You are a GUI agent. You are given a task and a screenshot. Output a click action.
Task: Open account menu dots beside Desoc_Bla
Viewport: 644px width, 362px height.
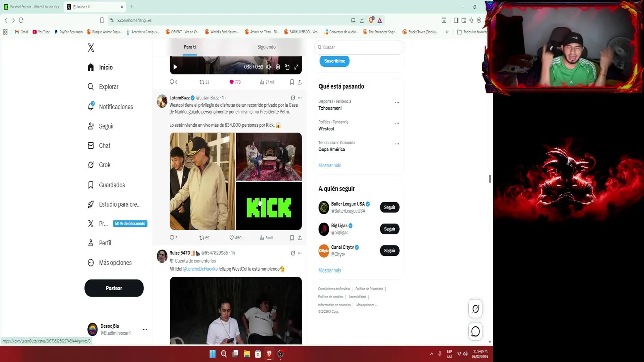145,330
